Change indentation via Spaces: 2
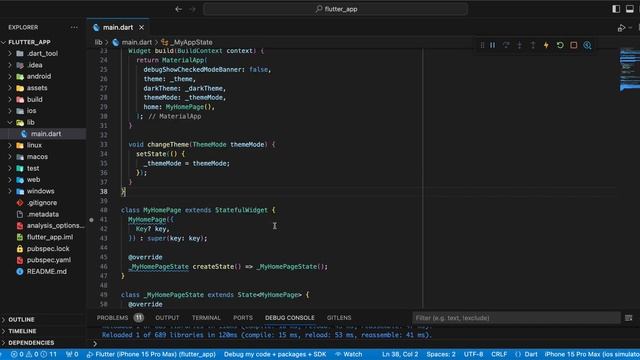Screen dimensions: 640x360 coord(441,354)
